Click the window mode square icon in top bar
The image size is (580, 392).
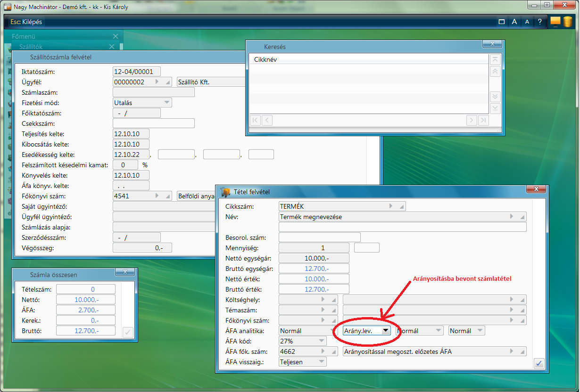pos(502,22)
